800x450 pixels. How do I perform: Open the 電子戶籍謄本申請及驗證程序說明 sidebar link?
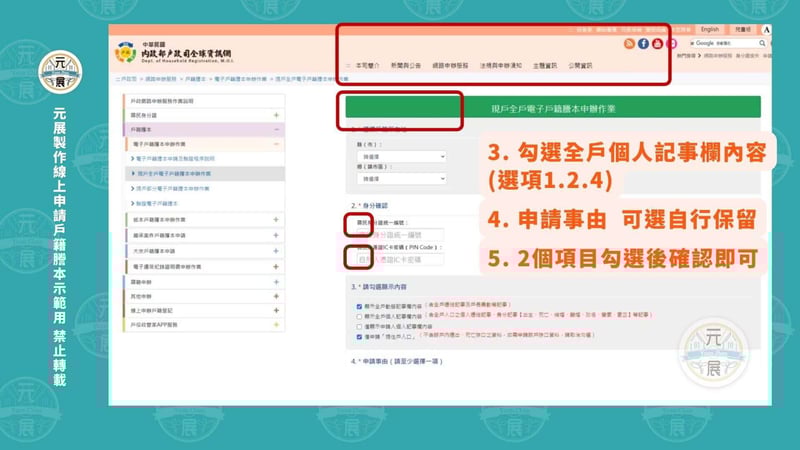[176, 159]
